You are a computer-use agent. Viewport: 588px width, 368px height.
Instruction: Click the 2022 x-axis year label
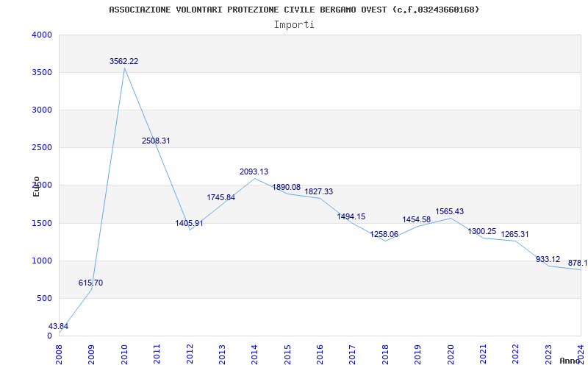[516, 354]
